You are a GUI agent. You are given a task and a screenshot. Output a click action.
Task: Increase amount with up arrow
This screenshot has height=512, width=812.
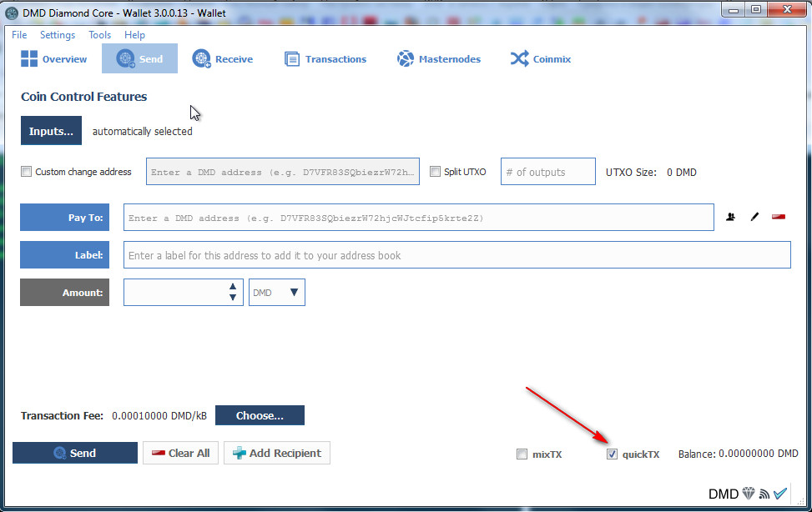tap(233, 286)
